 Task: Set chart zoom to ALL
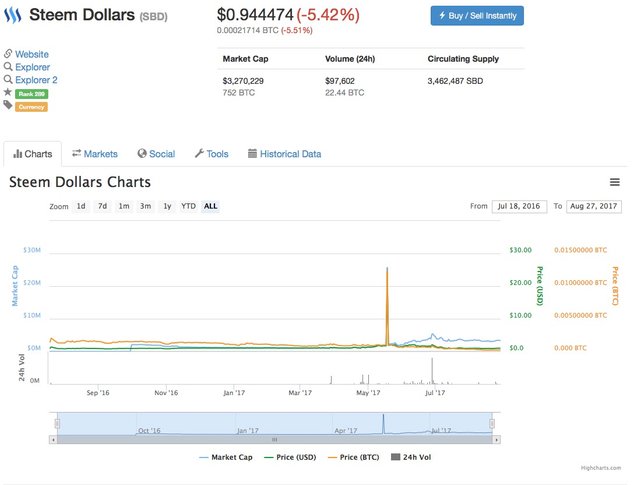(211, 206)
